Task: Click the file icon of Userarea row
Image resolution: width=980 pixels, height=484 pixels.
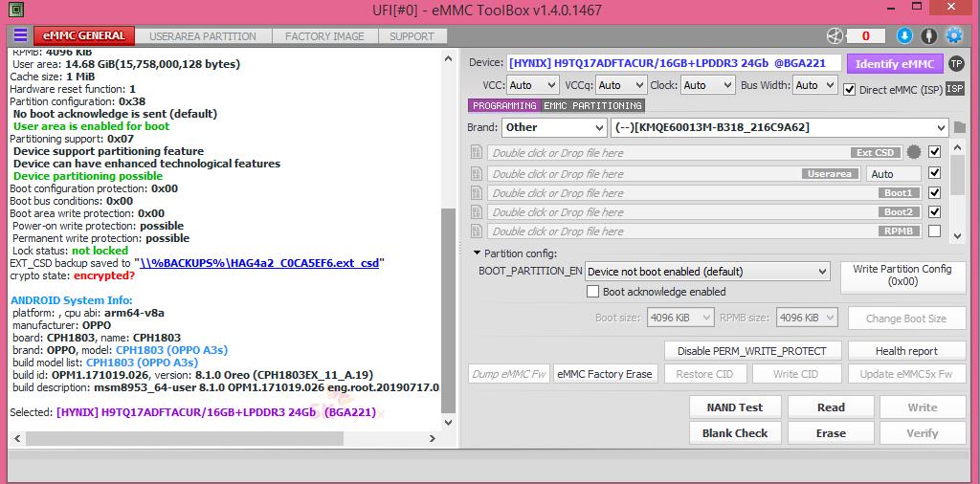Action: [477, 174]
